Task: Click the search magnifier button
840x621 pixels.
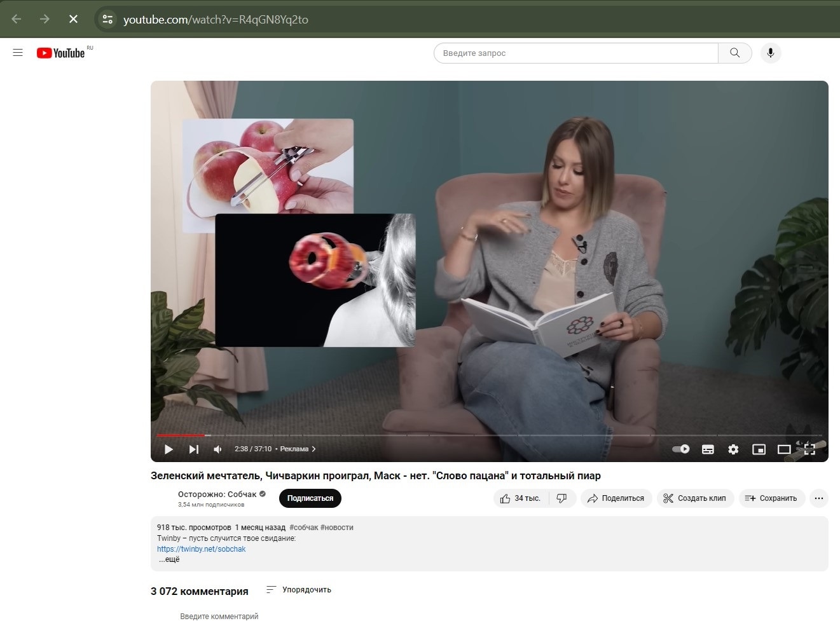Action: [x=734, y=53]
